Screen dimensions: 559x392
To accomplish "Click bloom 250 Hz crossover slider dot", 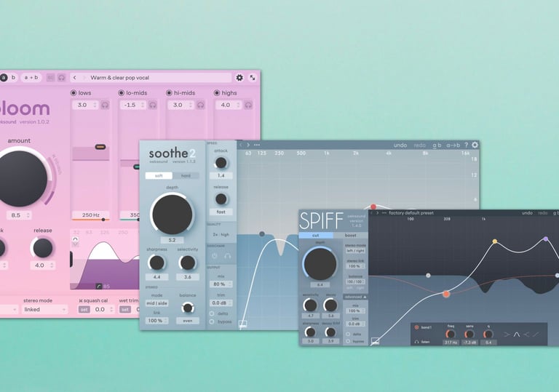I will pyautogui.click(x=103, y=220).
